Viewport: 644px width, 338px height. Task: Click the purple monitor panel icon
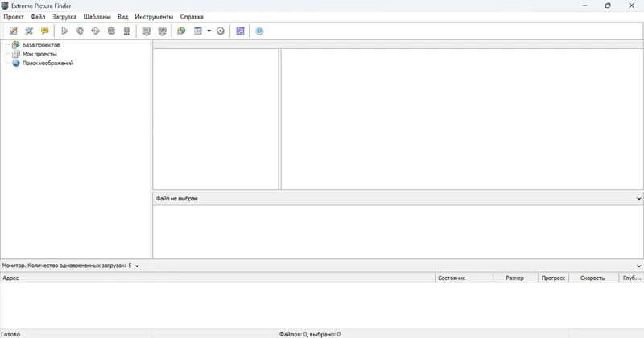click(x=240, y=31)
